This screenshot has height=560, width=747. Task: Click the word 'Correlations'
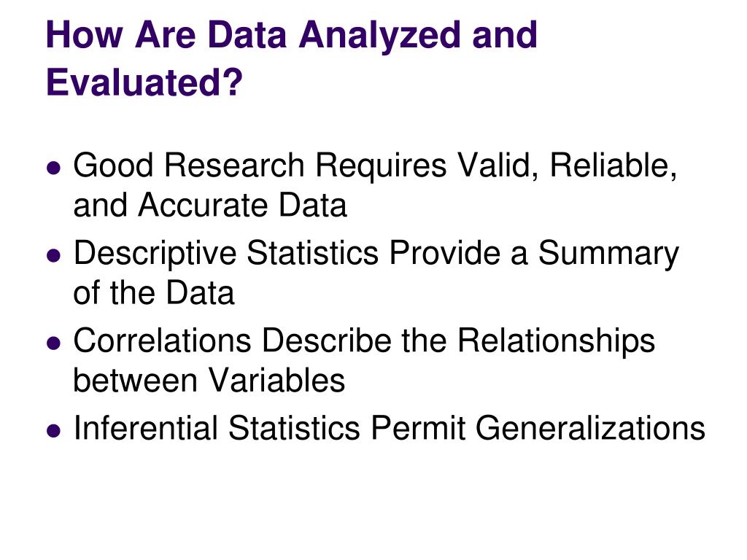[x=163, y=341]
